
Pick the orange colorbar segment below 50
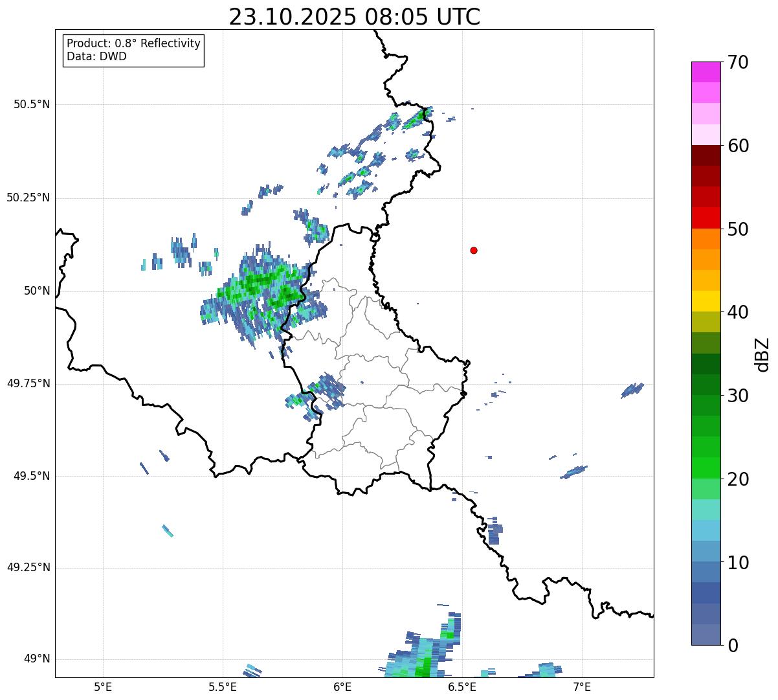706,238
